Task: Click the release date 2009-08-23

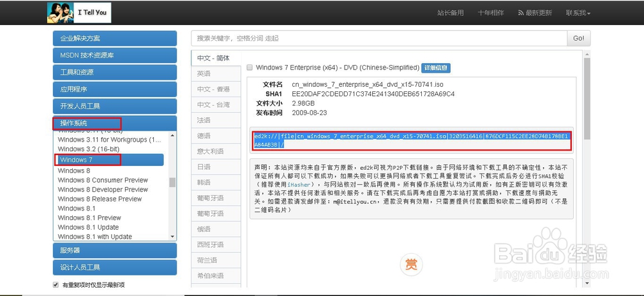Action: 309,113
